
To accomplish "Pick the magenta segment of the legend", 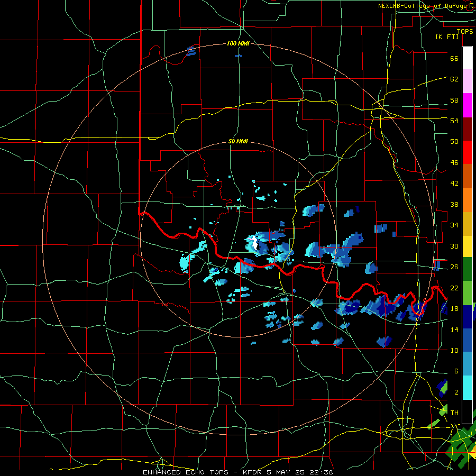I will [x=467, y=105].
